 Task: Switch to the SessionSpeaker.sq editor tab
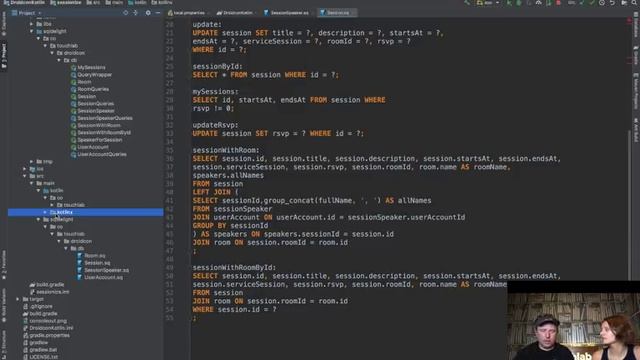[x=289, y=13]
